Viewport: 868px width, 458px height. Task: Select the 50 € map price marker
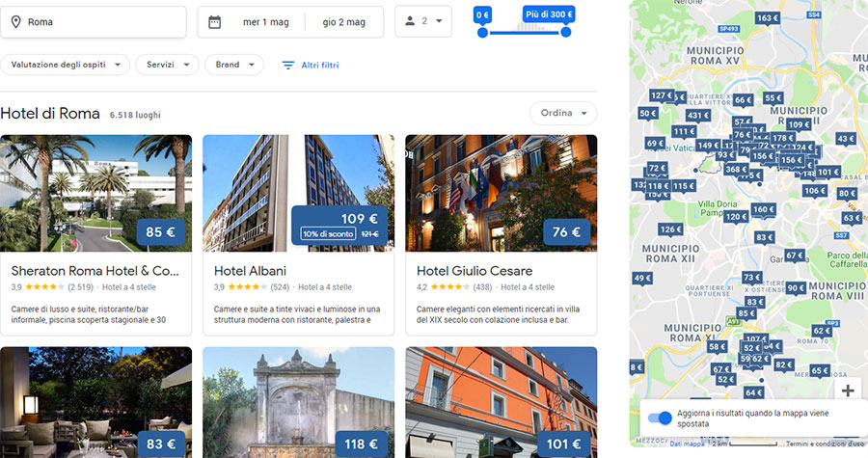[x=648, y=114]
